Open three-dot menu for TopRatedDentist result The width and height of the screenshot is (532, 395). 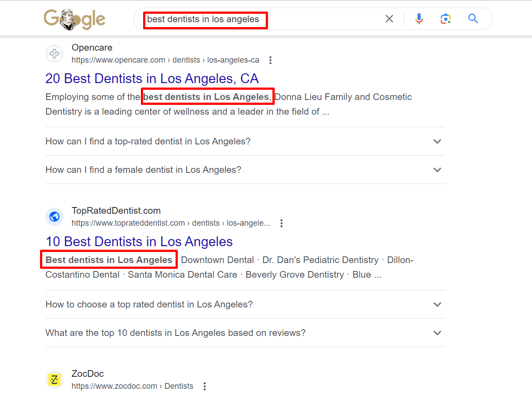pyautogui.click(x=282, y=223)
